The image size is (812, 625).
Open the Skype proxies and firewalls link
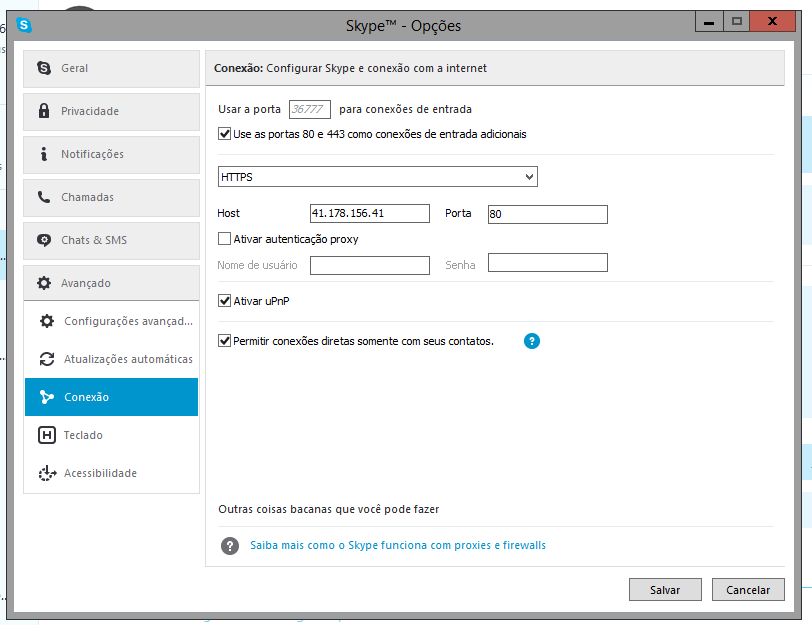pos(398,545)
